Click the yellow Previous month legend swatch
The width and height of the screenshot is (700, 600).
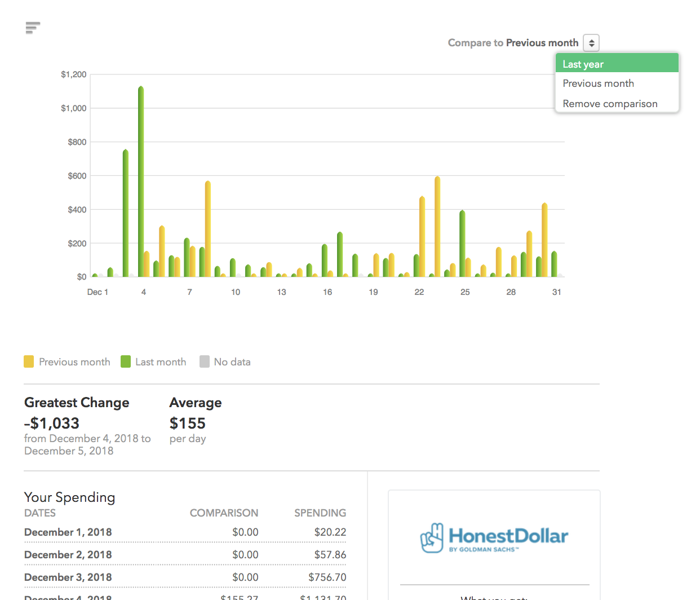(x=28, y=361)
